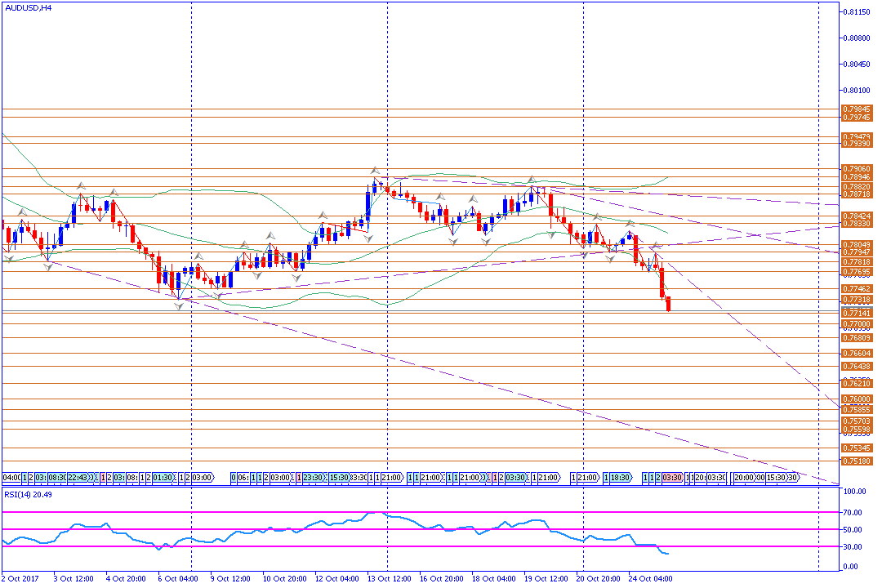Click 0.81150 on the price scale
This screenshot has height=588, width=882.
click(857, 11)
